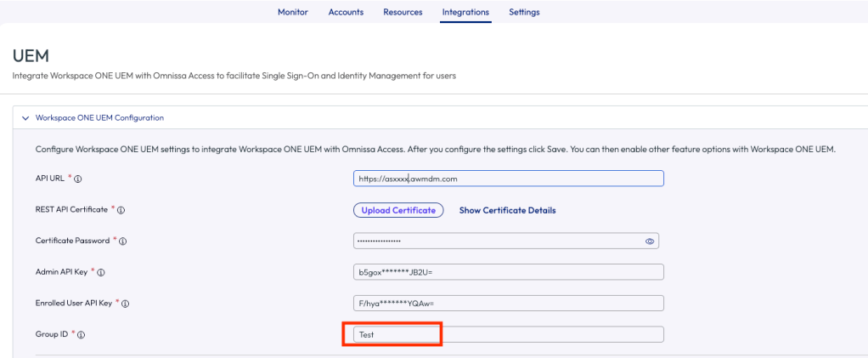
Task: Open the Monitor tab
Action: coord(293,12)
